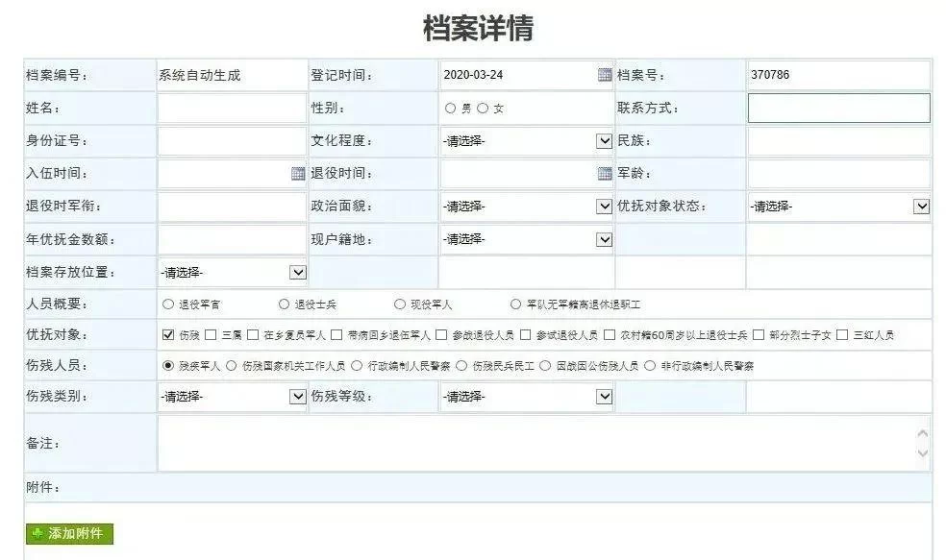Screen dimensions: 946x560
Task: Uncheck the 伤残 checkbox
Action: (168, 335)
